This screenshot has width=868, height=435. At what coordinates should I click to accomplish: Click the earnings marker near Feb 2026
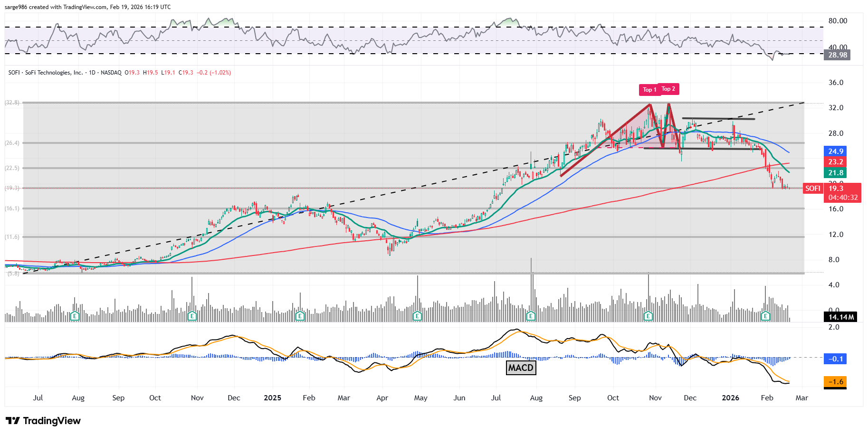point(765,316)
